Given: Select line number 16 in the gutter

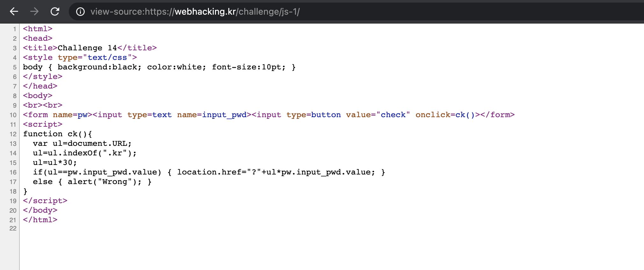Looking at the screenshot, I should click(13, 172).
